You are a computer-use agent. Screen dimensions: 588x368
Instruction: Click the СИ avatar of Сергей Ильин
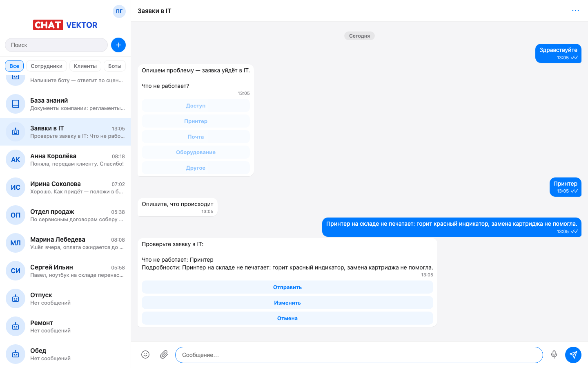16,271
